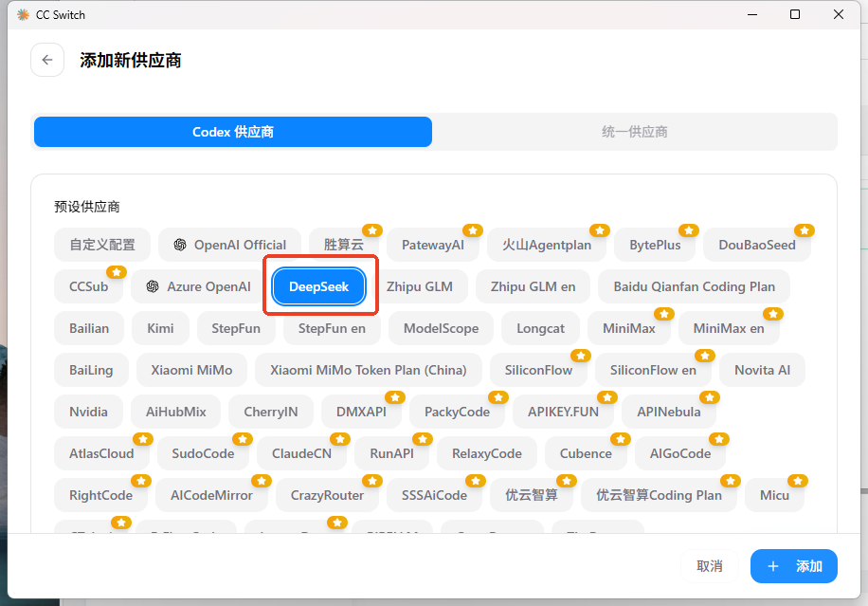Screen dimensions: 868x606
Task: Choose the Micu preset
Action: 774,495
